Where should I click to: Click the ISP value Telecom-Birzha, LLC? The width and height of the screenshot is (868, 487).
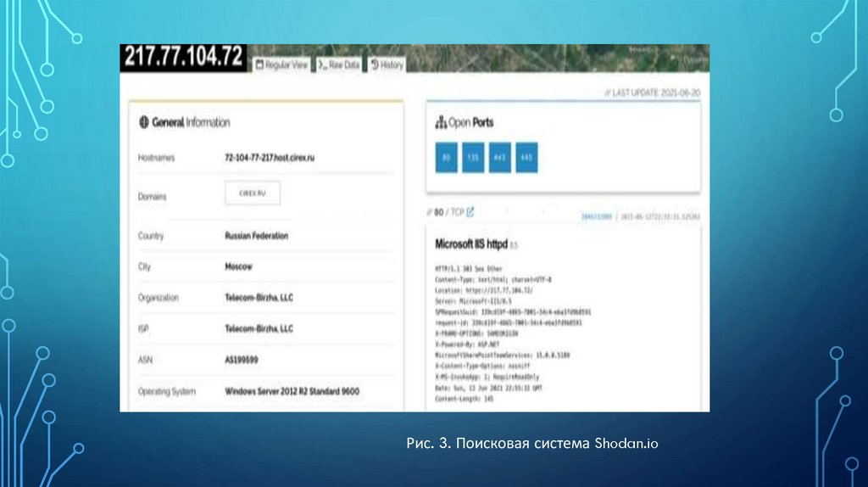(259, 328)
